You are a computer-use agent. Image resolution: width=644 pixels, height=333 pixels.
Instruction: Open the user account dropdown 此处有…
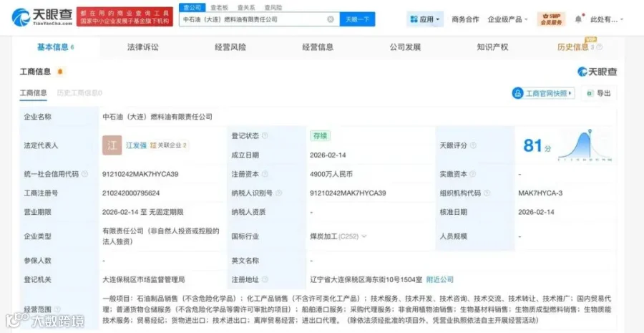point(607,19)
